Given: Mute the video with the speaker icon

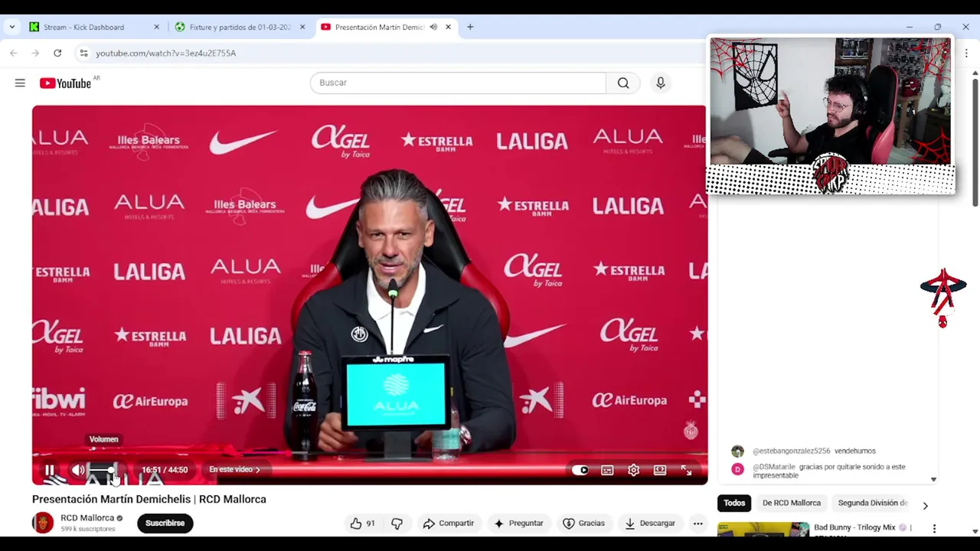Looking at the screenshot, I should (x=78, y=470).
